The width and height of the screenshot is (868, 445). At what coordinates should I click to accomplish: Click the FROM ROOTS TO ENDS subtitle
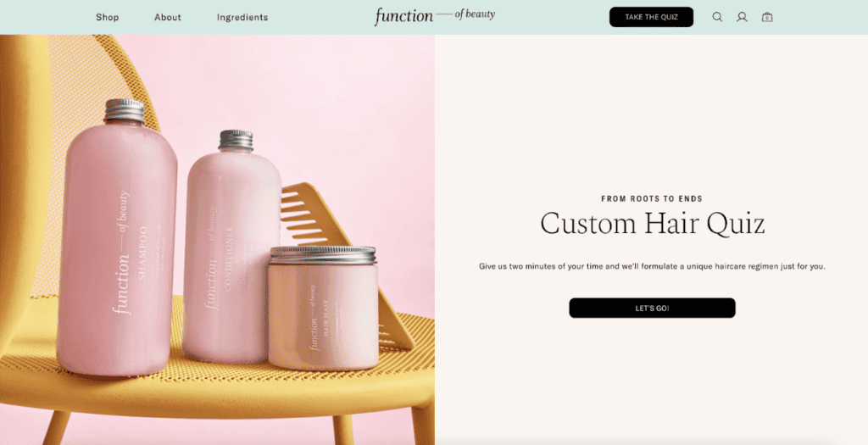pyautogui.click(x=652, y=198)
